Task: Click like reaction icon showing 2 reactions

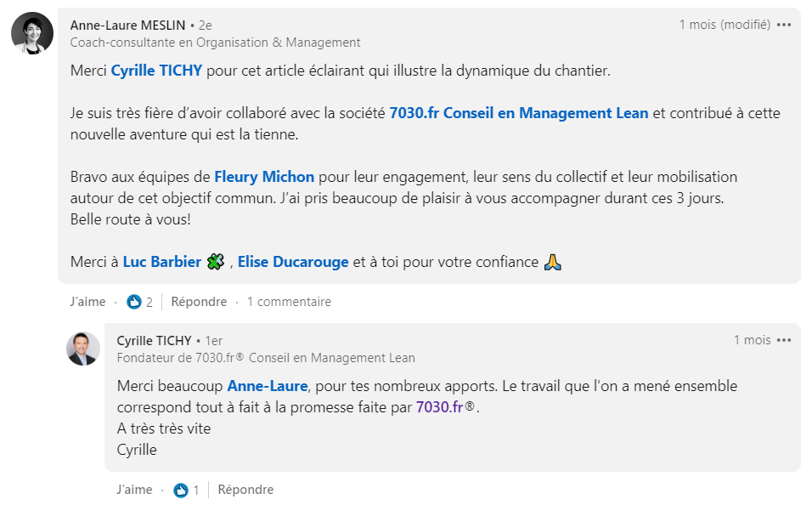Action: (134, 302)
